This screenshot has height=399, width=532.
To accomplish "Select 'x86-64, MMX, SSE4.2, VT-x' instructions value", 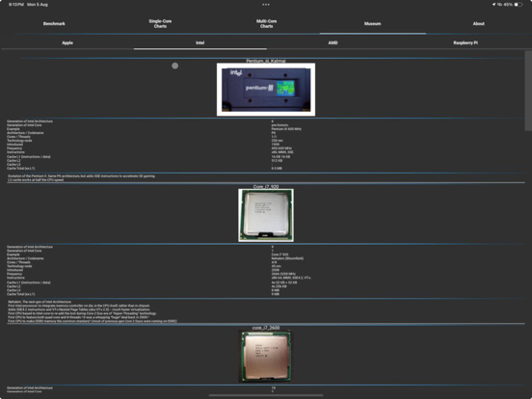I will [291, 278].
